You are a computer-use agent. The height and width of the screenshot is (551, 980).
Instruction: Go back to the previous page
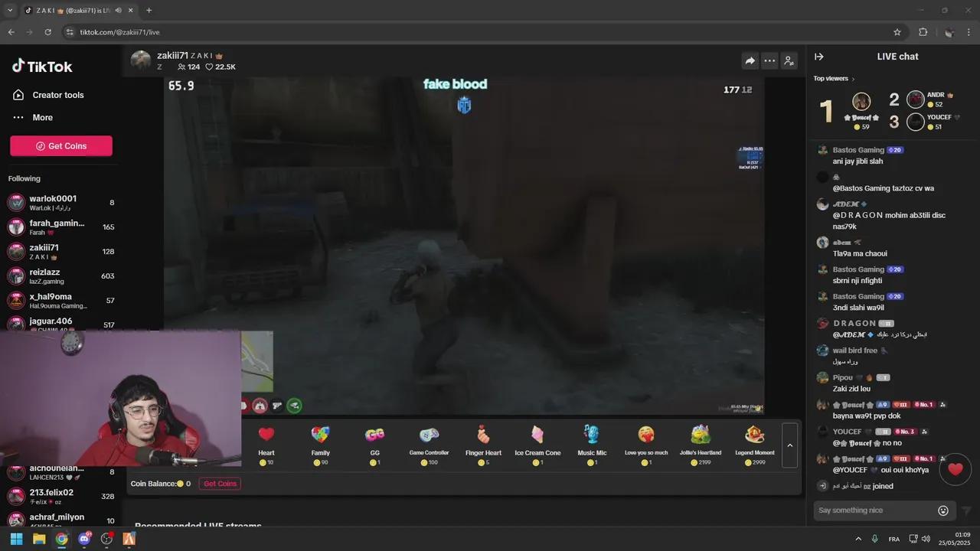11,32
